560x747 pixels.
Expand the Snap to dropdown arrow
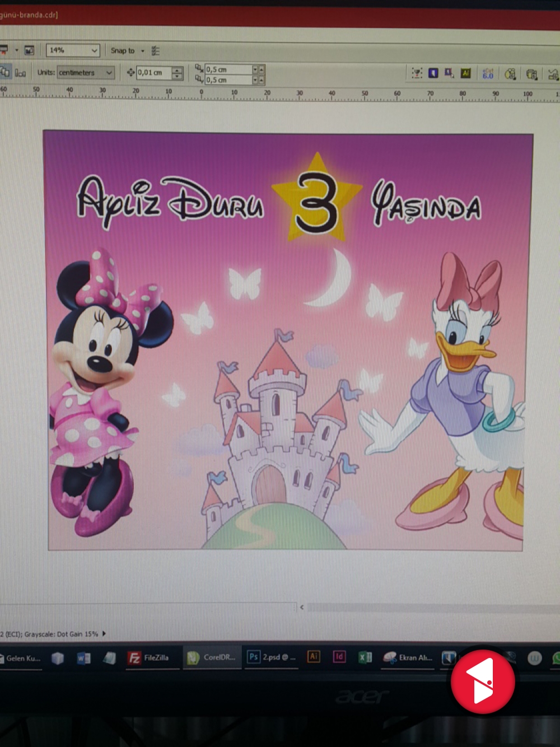point(143,51)
